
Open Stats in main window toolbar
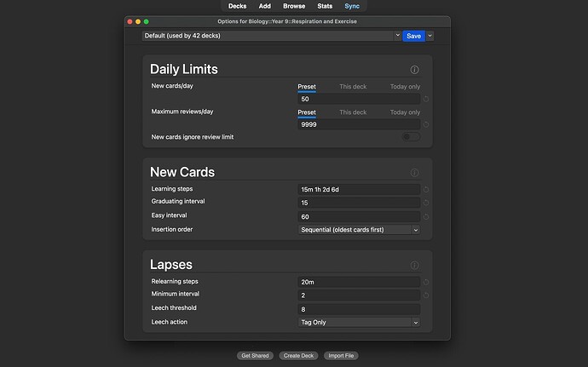[325, 6]
